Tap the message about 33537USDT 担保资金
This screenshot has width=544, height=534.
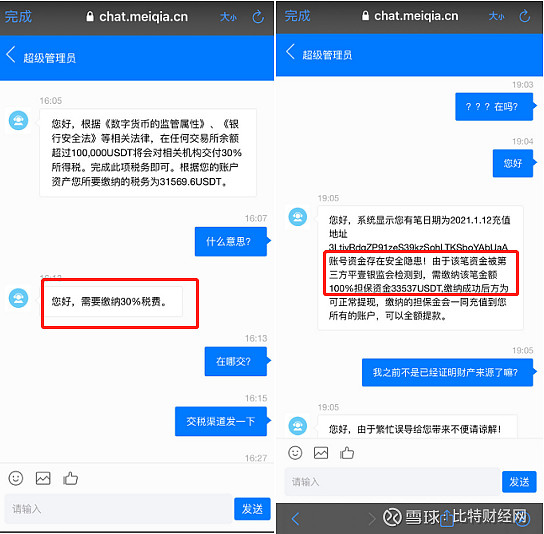(420, 268)
